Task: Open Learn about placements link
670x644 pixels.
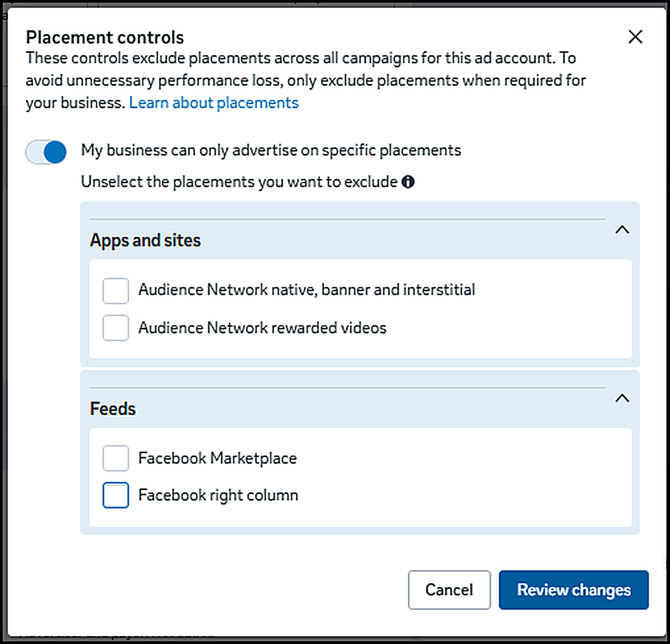Action: pos(214,103)
